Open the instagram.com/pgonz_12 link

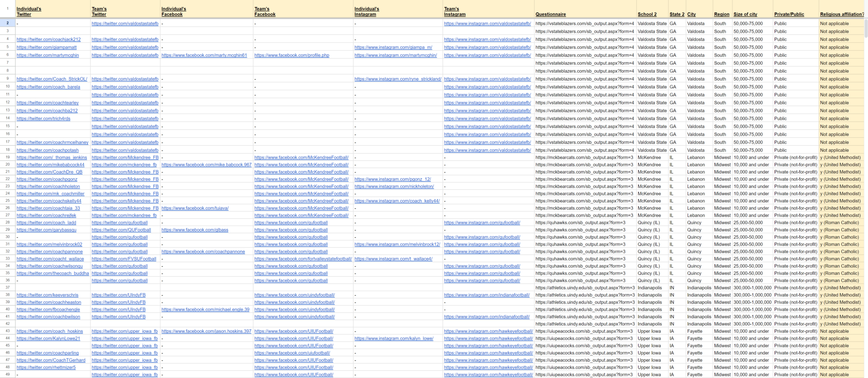coord(393,179)
